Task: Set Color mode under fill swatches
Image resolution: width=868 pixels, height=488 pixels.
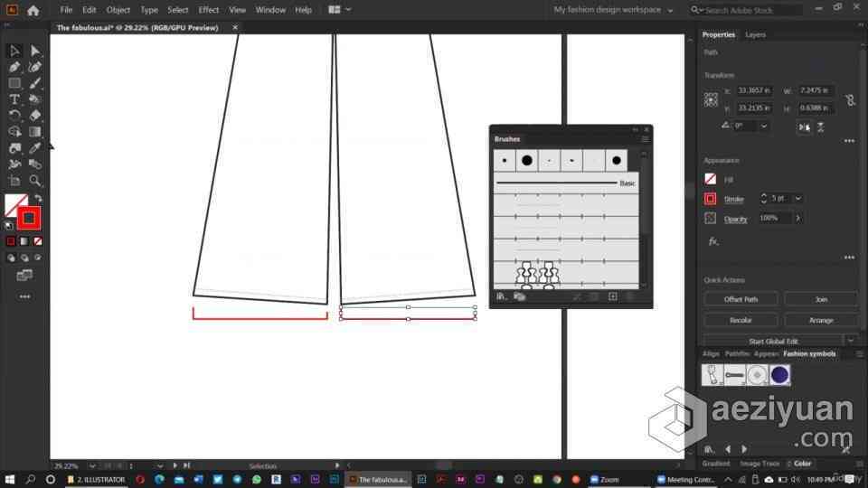Action: (11, 241)
